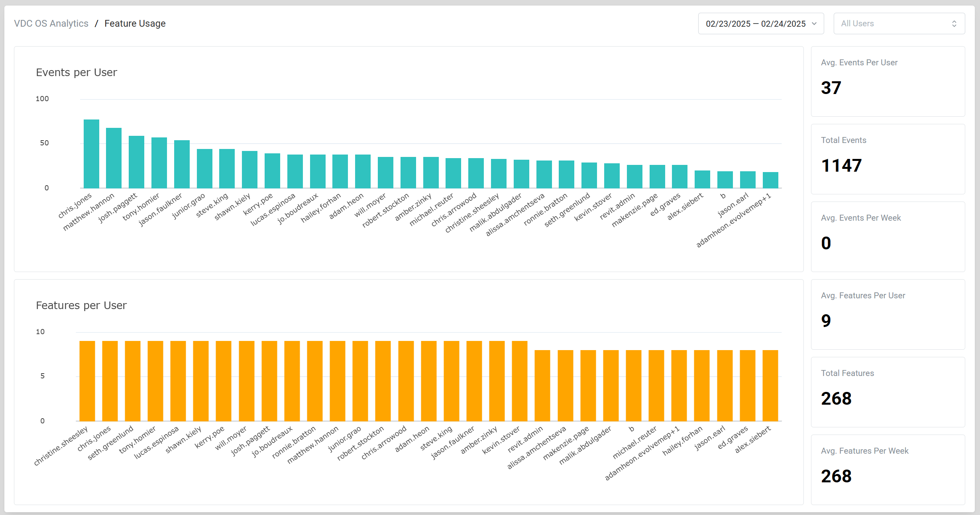Image resolution: width=980 pixels, height=515 pixels.
Task: Select alex.siebert bar in Features per User
Action: coord(770,386)
